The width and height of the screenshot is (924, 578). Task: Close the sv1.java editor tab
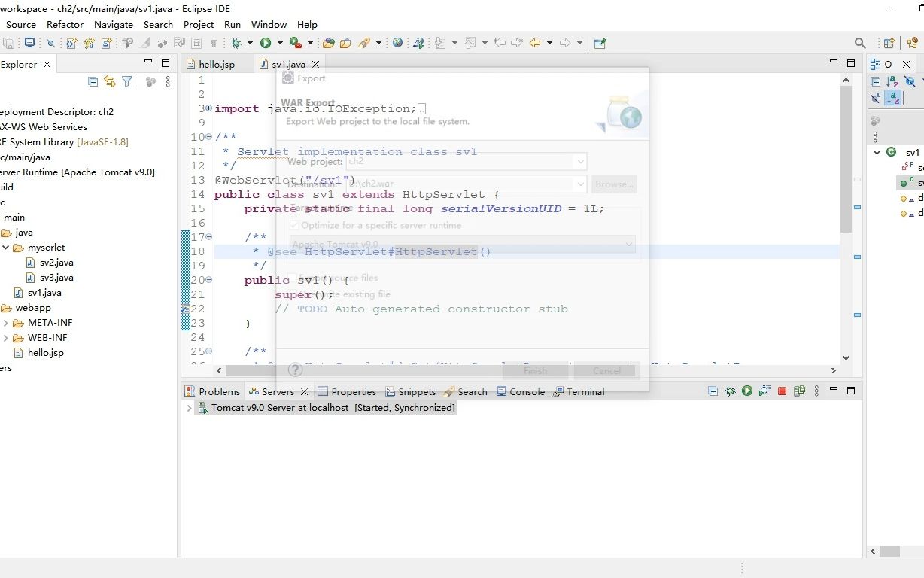316,65
